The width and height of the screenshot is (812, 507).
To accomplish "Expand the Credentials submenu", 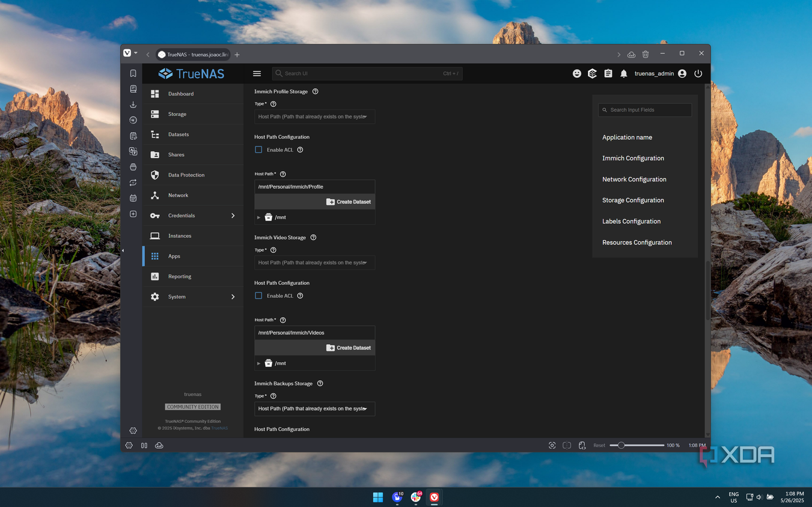I will tap(193, 216).
